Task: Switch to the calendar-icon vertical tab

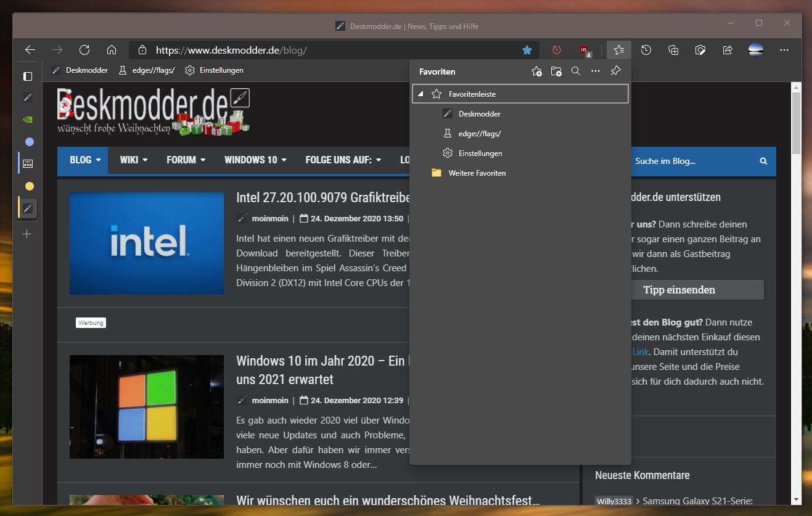Action: click(x=28, y=164)
